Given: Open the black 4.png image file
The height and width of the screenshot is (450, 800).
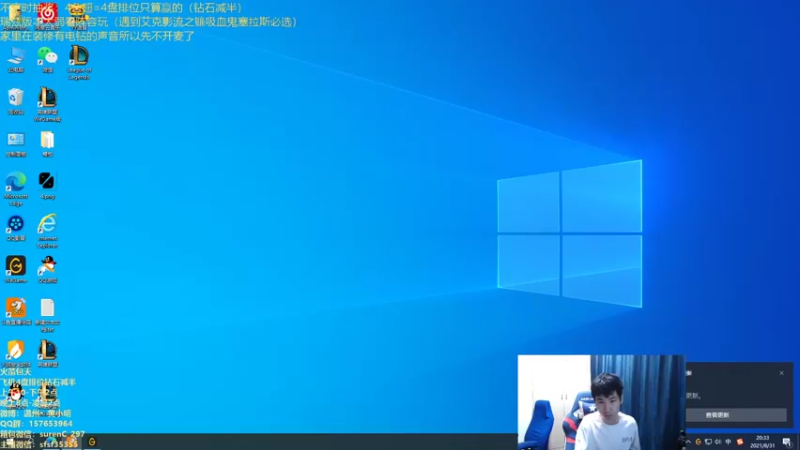Looking at the screenshot, I should (47, 185).
